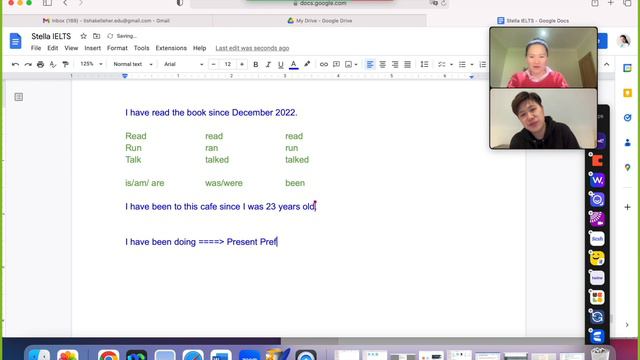This screenshot has height=360, width=640.
Task: Click the Add comment icon
Action: [336, 64]
